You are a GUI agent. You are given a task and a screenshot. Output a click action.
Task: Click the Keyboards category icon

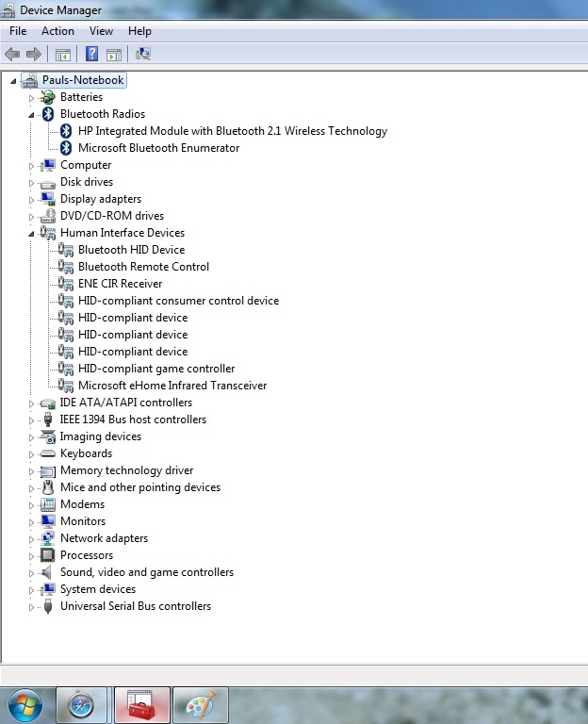point(47,453)
